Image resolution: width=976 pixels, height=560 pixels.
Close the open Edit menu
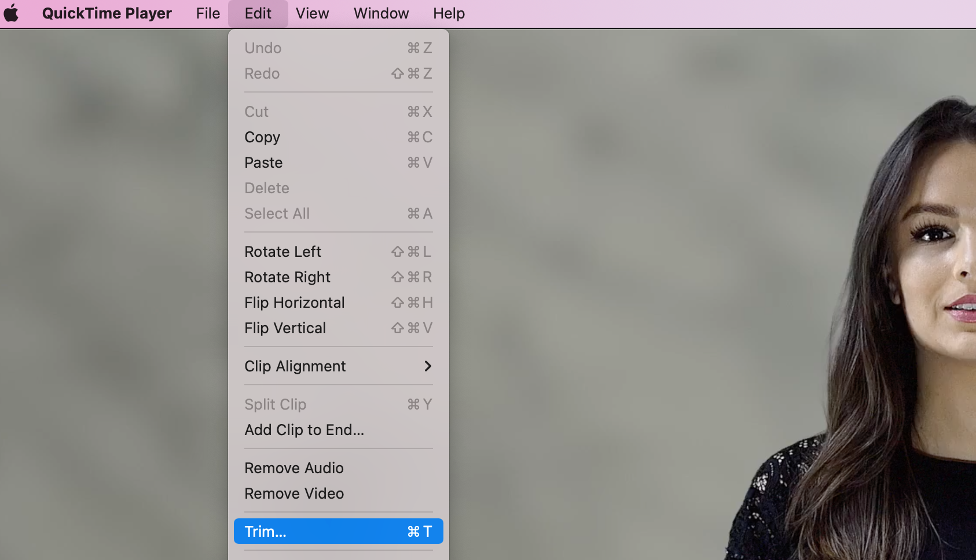[258, 13]
